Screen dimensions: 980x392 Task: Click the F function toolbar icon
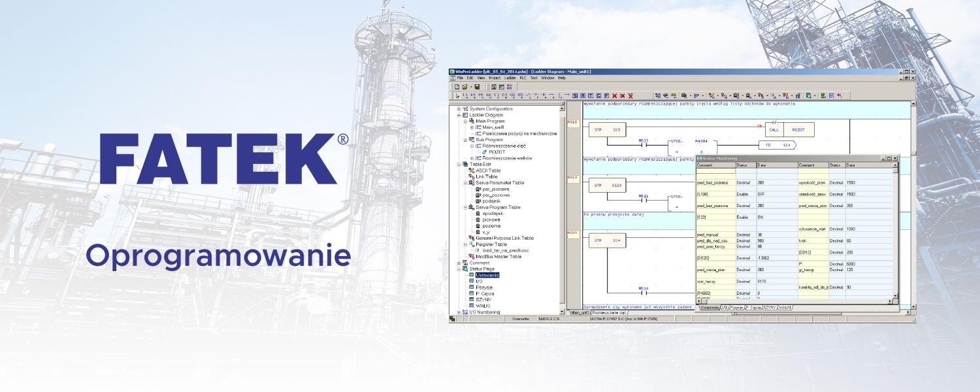click(606, 95)
